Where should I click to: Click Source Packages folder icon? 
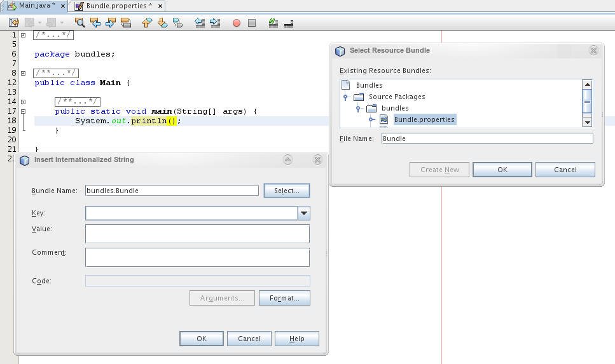(x=359, y=97)
